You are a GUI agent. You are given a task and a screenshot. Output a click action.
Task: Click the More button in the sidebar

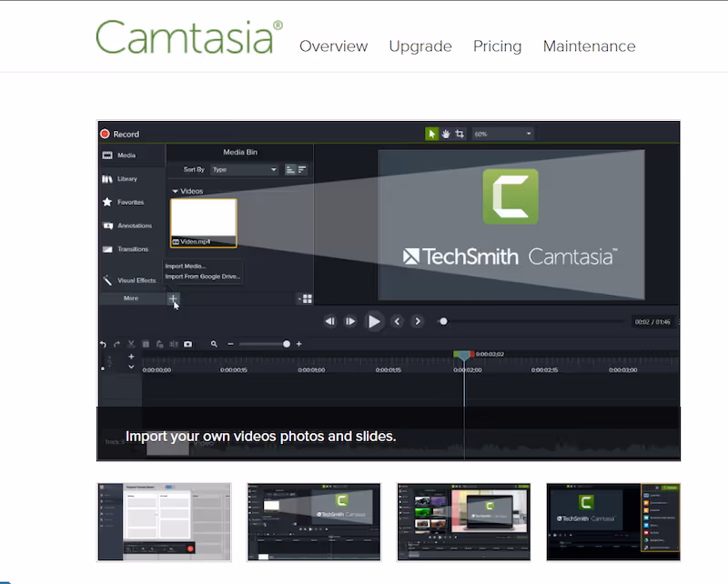(x=131, y=298)
